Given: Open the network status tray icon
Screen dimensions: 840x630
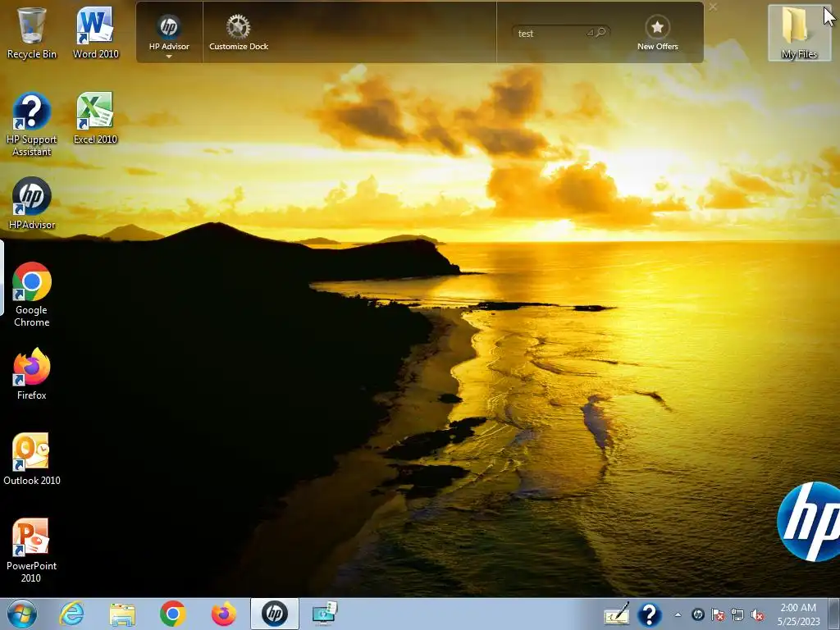Looking at the screenshot, I should (x=737, y=614).
